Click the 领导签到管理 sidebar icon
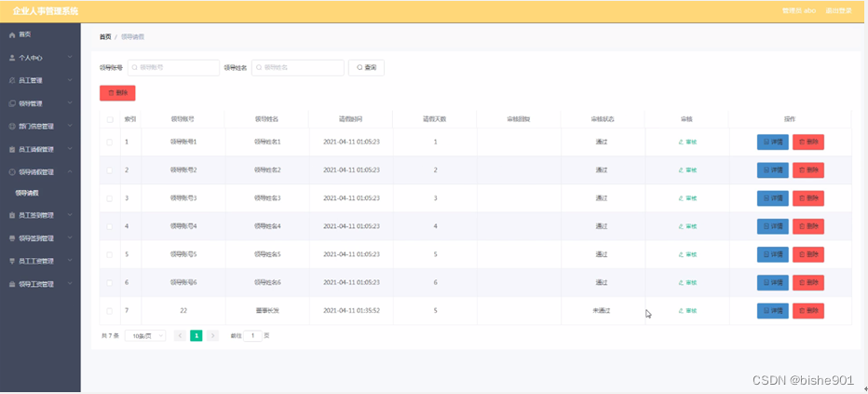 pyautogui.click(x=12, y=238)
